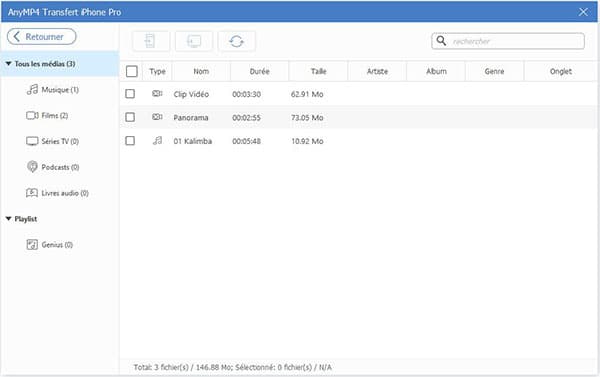Click the export to device toolbar icon
The width and height of the screenshot is (600, 377).
tap(151, 41)
